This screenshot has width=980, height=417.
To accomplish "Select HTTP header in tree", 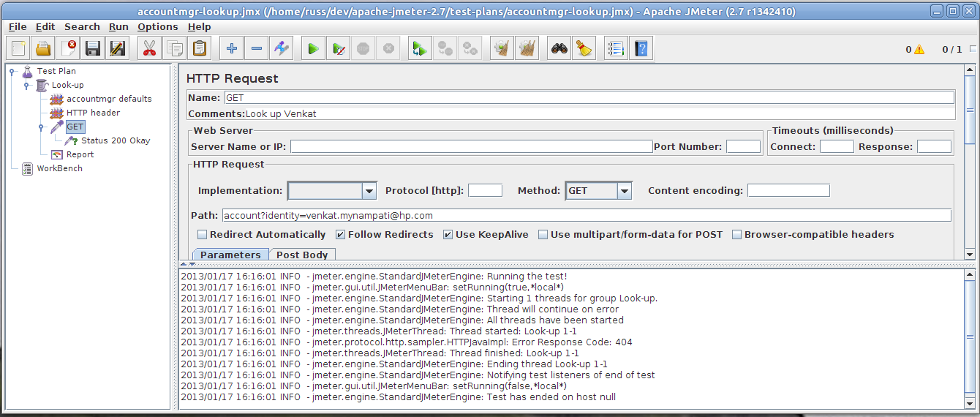I will pyautogui.click(x=93, y=113).
